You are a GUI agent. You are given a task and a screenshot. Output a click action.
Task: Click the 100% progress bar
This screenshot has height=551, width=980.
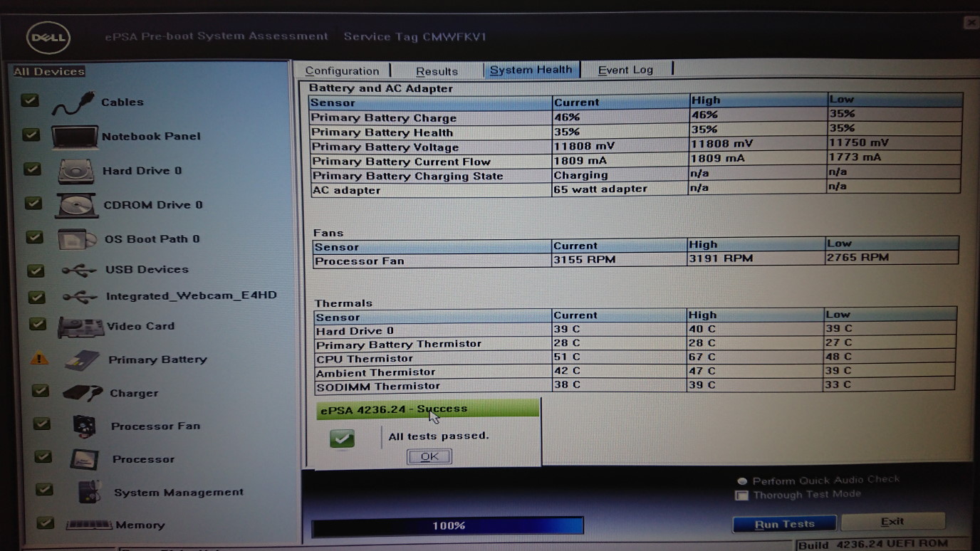point(448,526)
